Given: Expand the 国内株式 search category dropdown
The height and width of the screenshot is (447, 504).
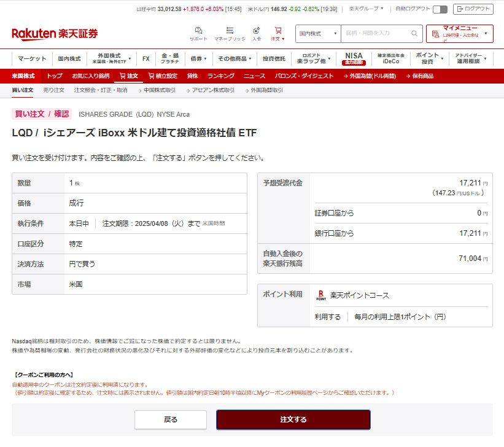Looking at the screenshot, I should [x=318, y=33].
